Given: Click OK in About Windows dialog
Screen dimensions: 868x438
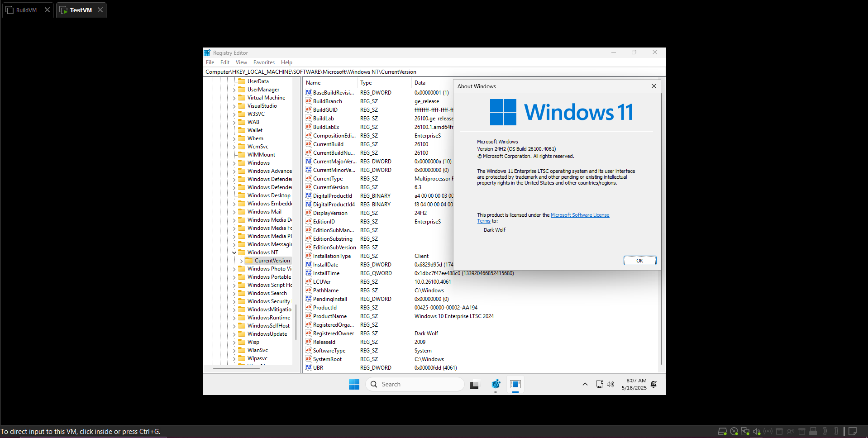Looking at the screenshot, I should 639,260.
